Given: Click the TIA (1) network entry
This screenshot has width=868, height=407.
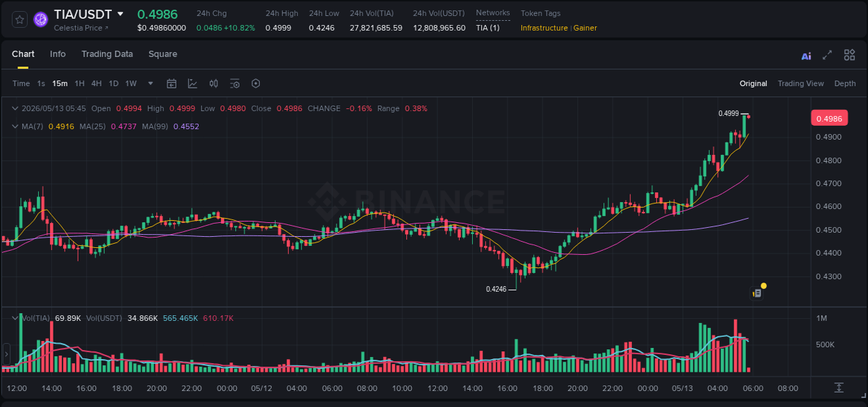Looking at the screenshot, I should pyautogui.click(x=487, y=28).
